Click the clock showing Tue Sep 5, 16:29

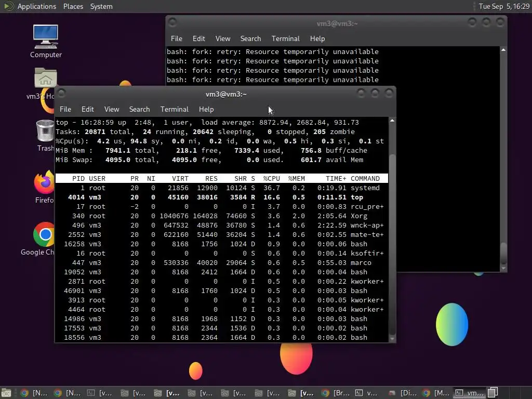pyautogui.click(x=504, y=6)
